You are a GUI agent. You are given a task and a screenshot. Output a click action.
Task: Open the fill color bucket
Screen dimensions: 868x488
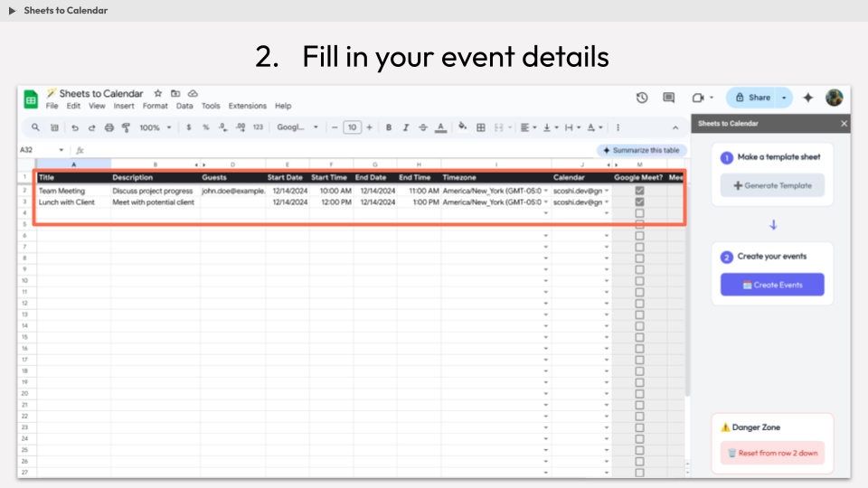point(462,127)
